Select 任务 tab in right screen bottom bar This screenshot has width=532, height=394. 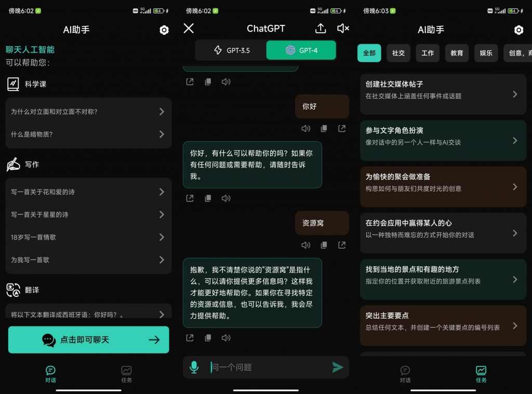(x=481, y=374)
